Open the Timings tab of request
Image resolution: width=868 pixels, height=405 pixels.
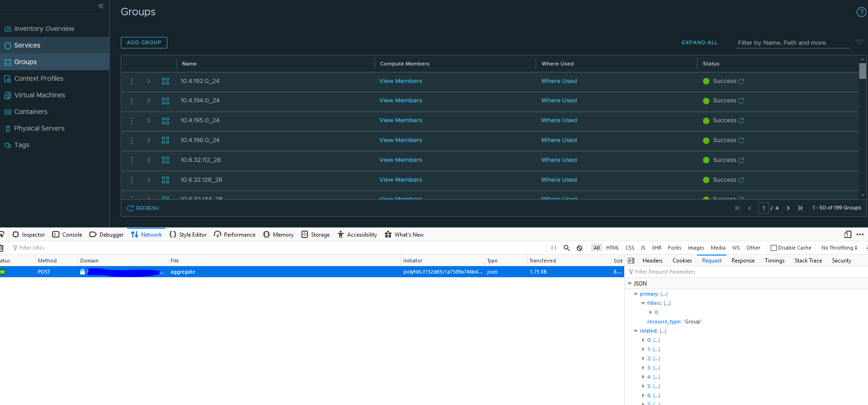coord(774,261)
